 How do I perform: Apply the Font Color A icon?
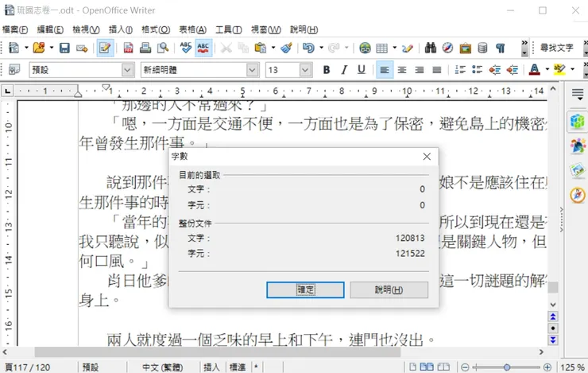(x=535, y=70)
